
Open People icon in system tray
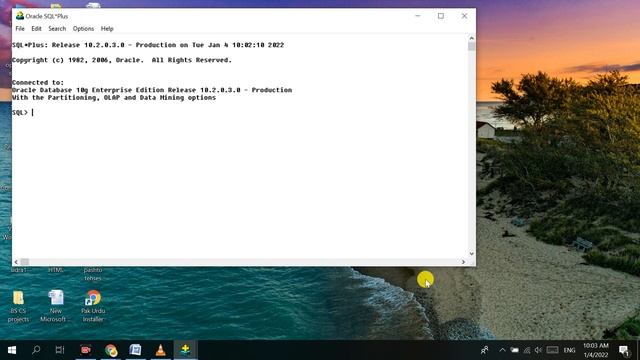[x=484, y=350]
